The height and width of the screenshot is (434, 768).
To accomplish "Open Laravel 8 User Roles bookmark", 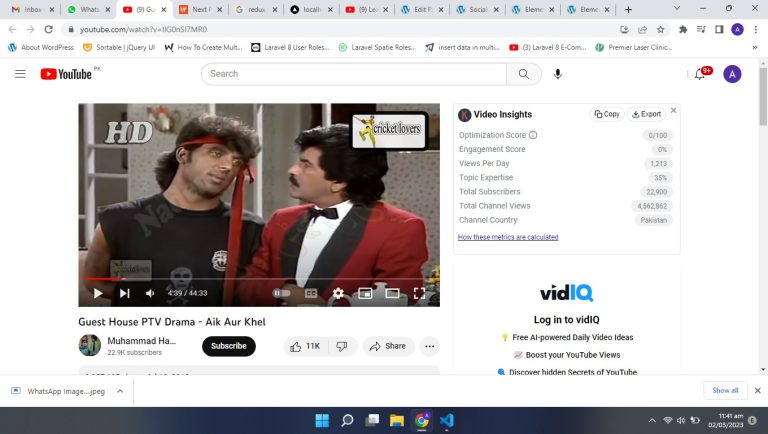I will [x=290, y=48].
